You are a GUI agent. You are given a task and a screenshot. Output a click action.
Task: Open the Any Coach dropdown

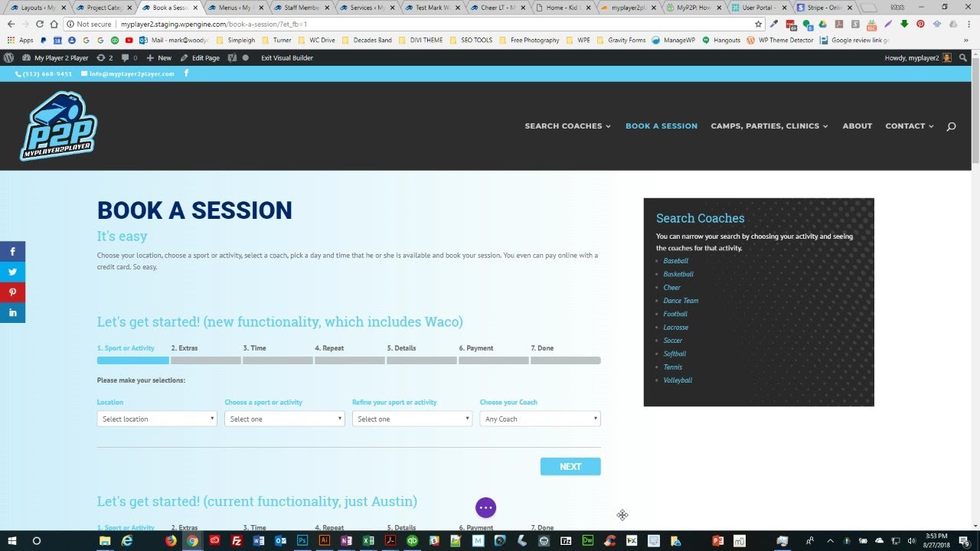click(540, 419)
